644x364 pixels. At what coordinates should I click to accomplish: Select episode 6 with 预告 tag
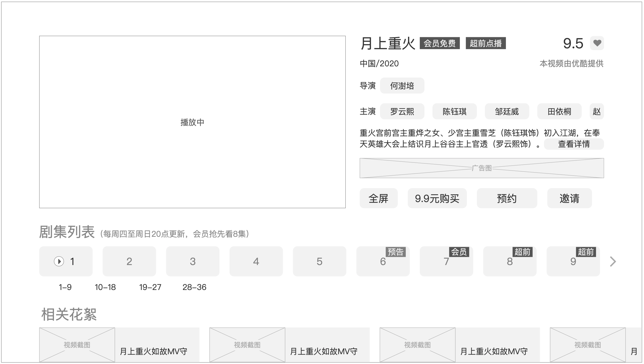coord(383,261)
